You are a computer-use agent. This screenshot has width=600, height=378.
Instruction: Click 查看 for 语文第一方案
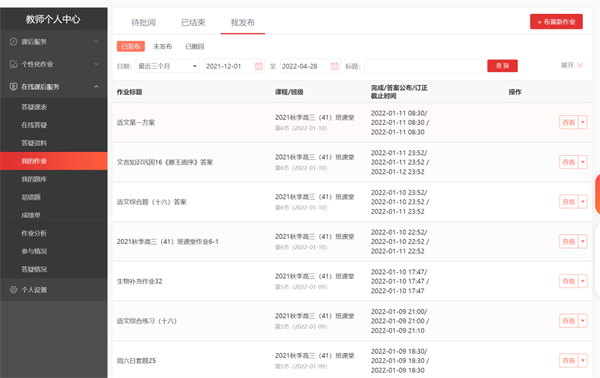(569, 122)
